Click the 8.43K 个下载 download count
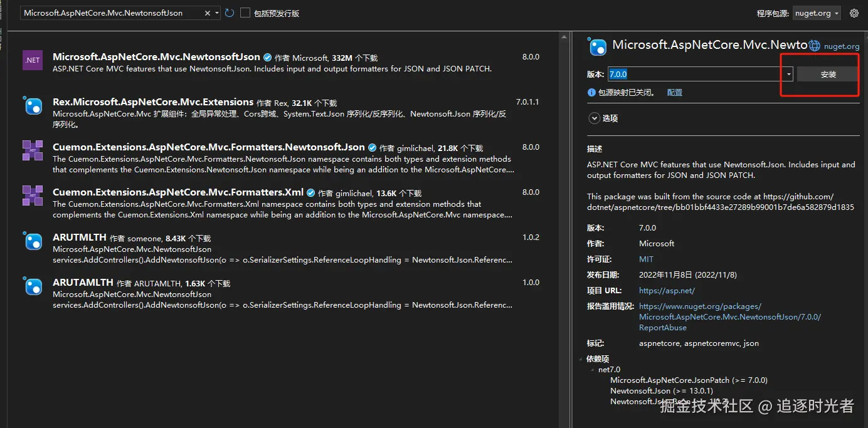 tap(188, 239)
